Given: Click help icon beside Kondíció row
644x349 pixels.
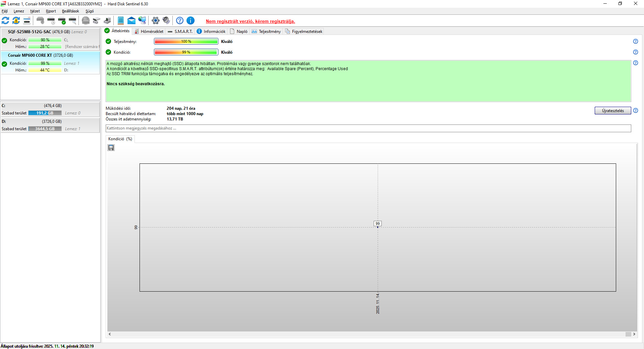Looking at the screenshot, I should point(635,52).
